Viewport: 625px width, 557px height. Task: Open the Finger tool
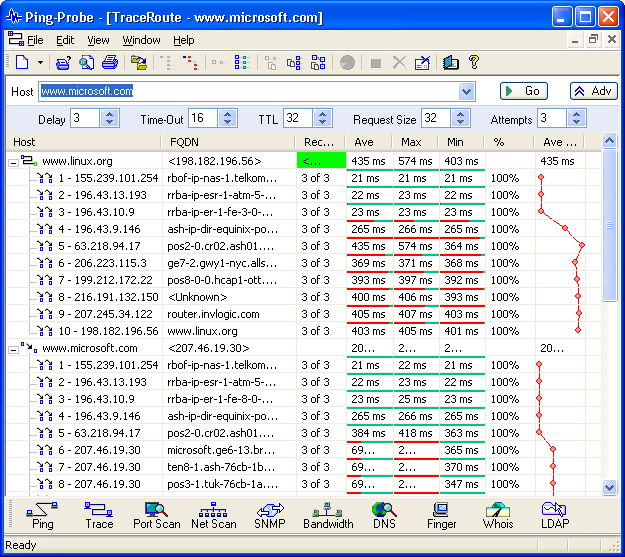(441, 516)
